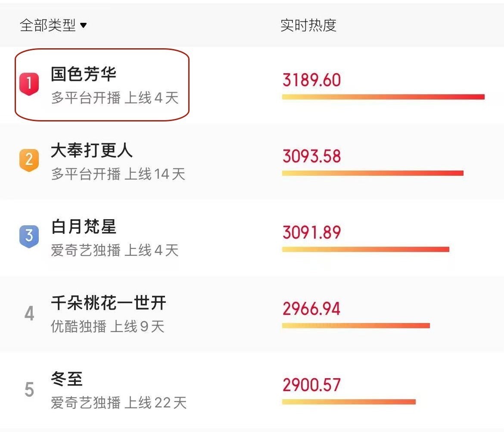Open the show 冬至

click(x=67, y=379)
